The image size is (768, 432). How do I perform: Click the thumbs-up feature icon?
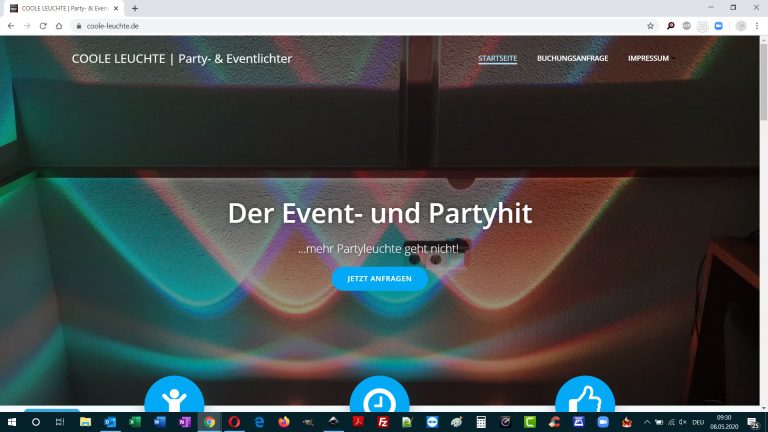point(585,394)
